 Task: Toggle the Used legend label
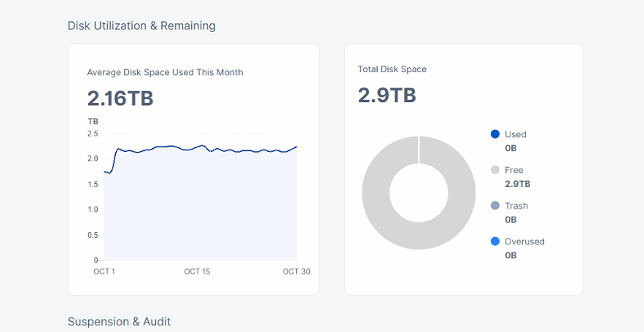(515, 134)
